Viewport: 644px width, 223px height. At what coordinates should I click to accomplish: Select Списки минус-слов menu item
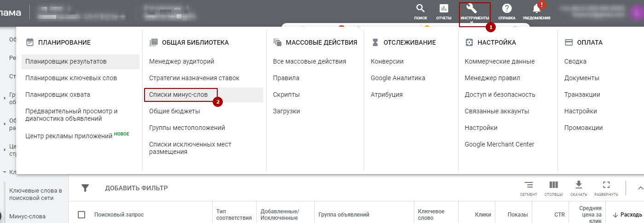pyautogui.click(x=179, y=94)
